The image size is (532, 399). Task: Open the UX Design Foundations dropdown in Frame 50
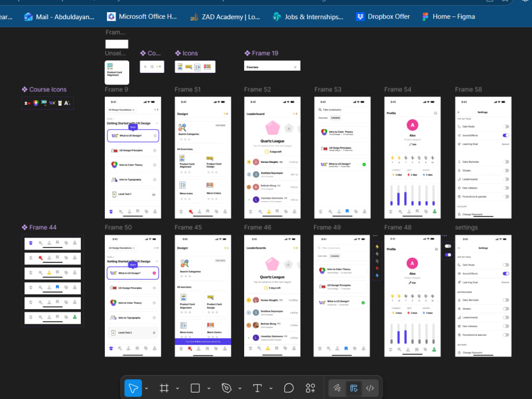(x=121, y=248)
